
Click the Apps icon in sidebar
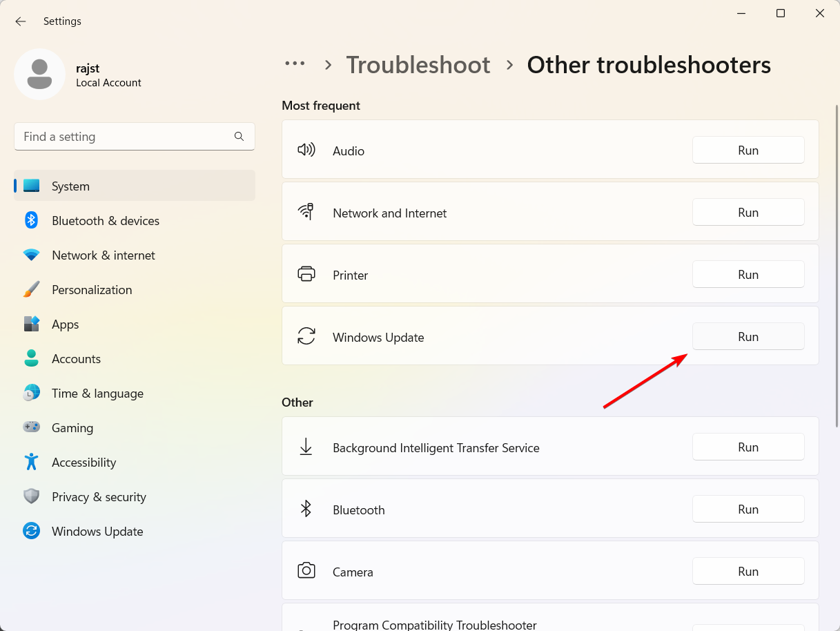point(32,324)
